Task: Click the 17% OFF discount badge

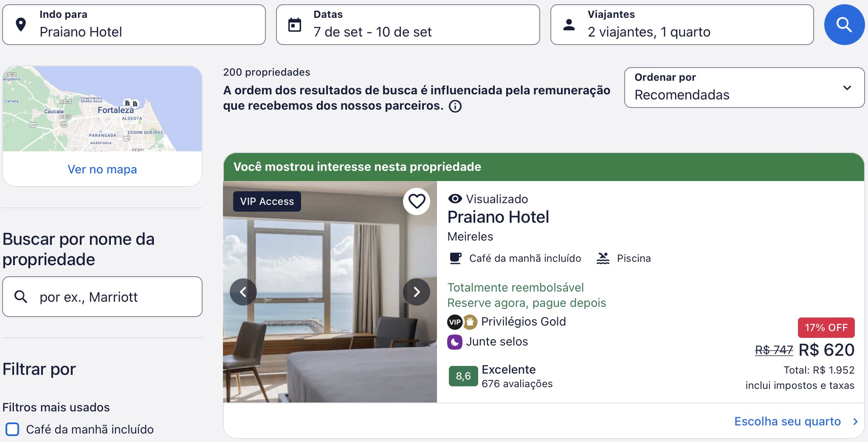Action: (x=826, y=328)
